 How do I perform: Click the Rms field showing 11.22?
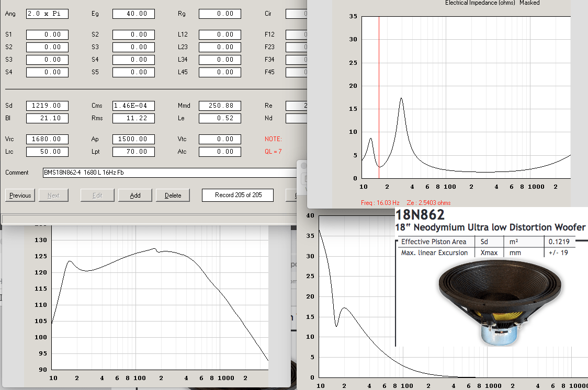click(133, 118)
